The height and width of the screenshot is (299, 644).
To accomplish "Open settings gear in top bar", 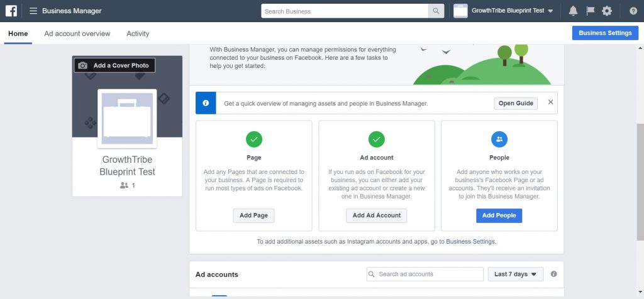I will point(607,11).
